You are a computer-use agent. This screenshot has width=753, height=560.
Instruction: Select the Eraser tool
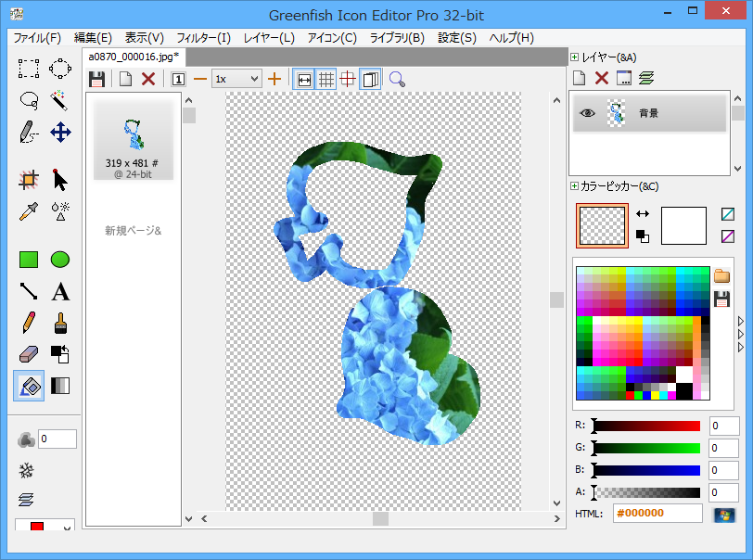pyautogui.click(x=29, y=354)
